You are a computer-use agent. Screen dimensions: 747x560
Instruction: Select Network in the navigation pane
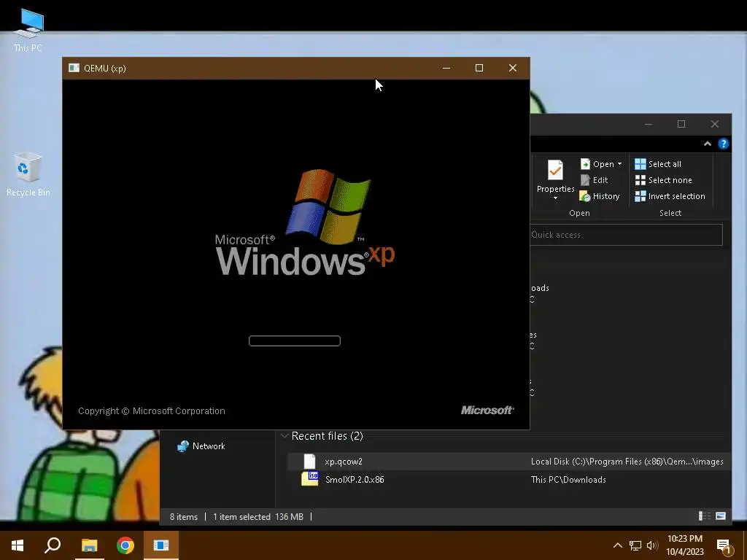coord(201,446)
